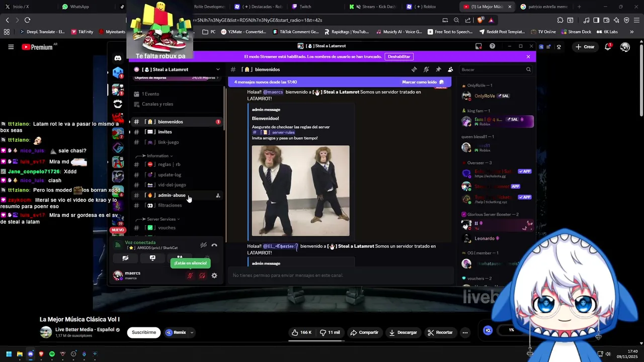Open the 1 Evento row

176,94
